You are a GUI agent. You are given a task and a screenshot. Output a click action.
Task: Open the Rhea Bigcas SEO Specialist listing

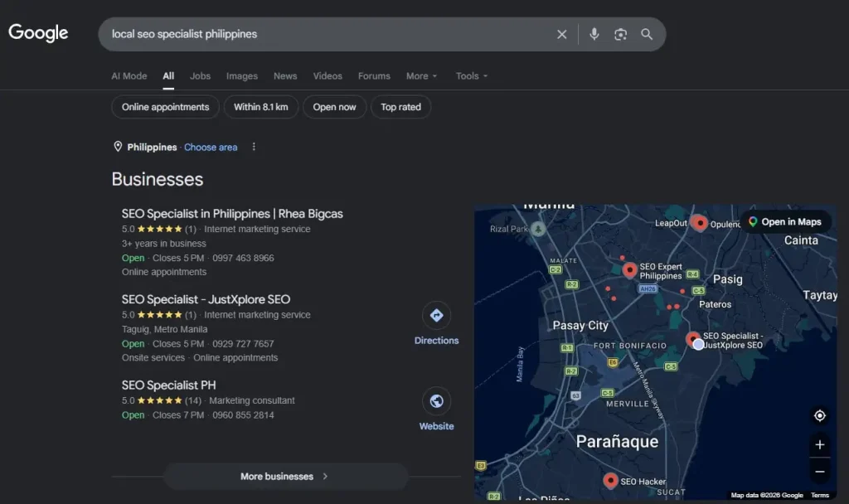(232, 214)
